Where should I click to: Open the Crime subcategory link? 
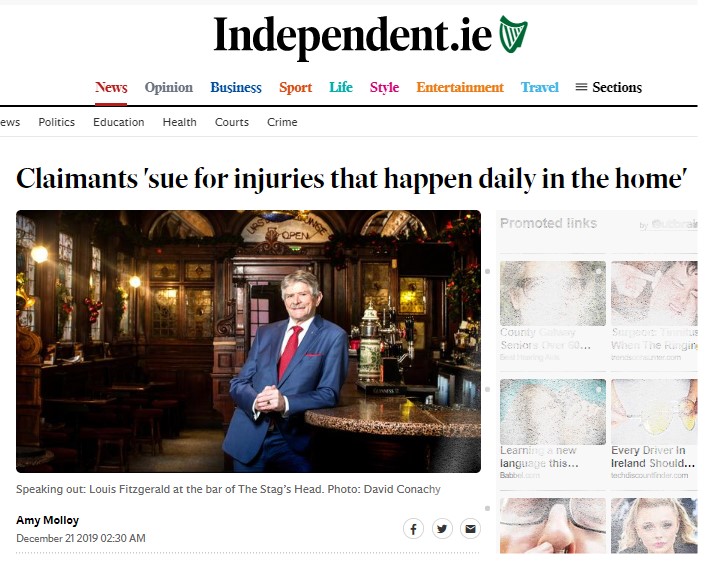tap(282, 122)
